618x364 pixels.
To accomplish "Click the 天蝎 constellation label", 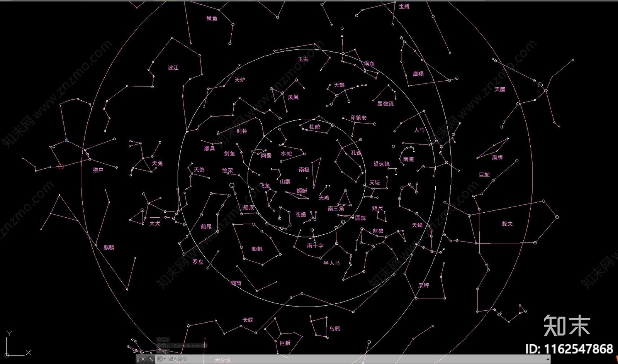I will (417, 225).
